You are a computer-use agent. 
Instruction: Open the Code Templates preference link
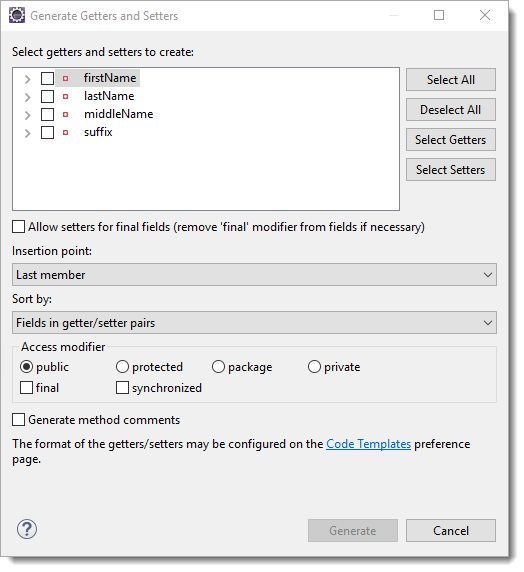tap(369, 444)
